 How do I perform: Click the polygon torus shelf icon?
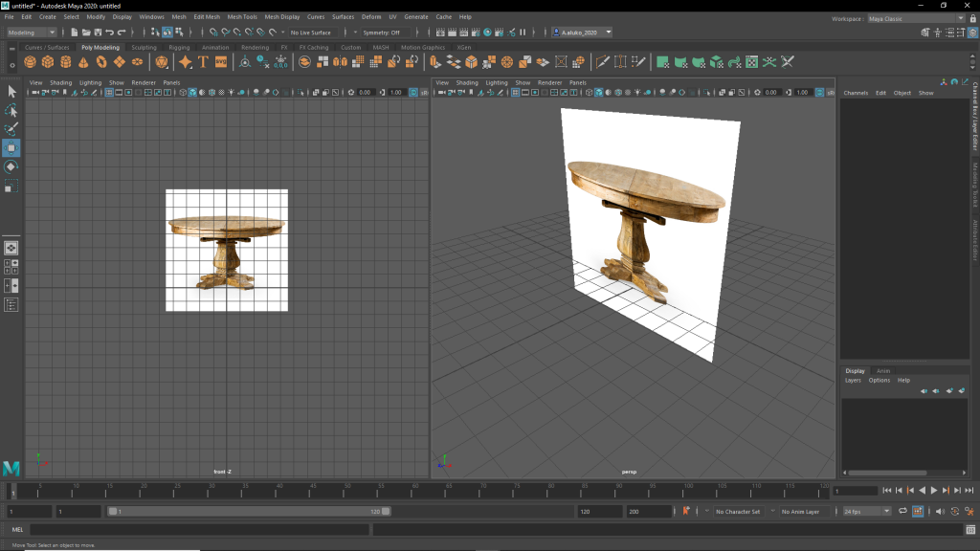tap(101, 62)
